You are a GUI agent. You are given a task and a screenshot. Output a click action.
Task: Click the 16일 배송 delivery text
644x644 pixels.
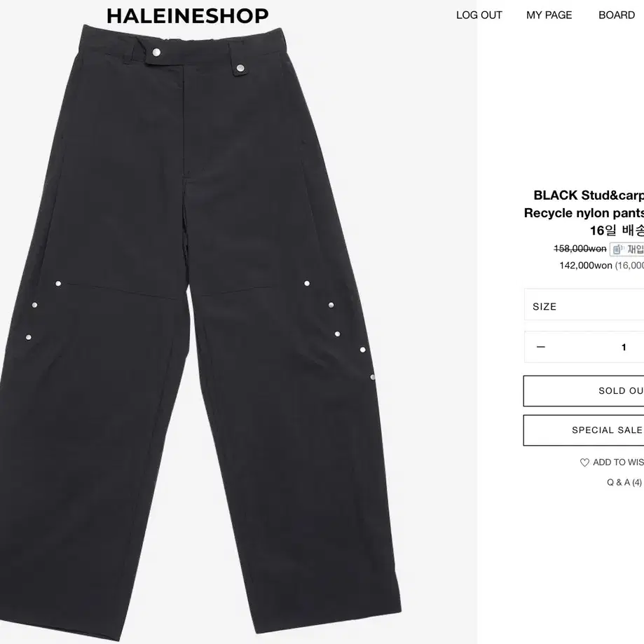coord(617,231)
